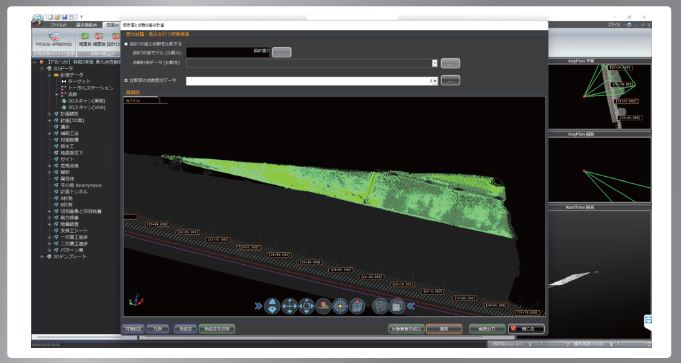The width and height of the screenshot is (681, 363).
Task: Click the Open folder icon in the quick access toolbar
Action: tap(57, 17)
